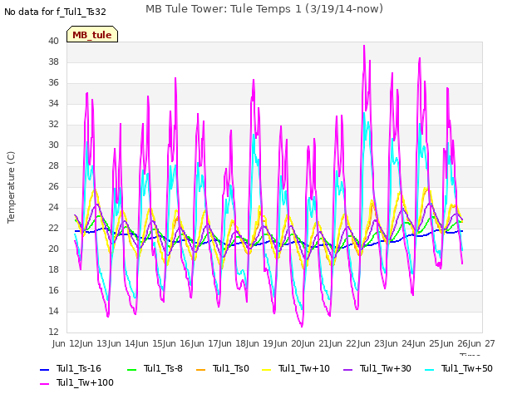Select the Tul1_Tw+50 legend label
This screenshot has width=532, height=399.
coord(467,368)
